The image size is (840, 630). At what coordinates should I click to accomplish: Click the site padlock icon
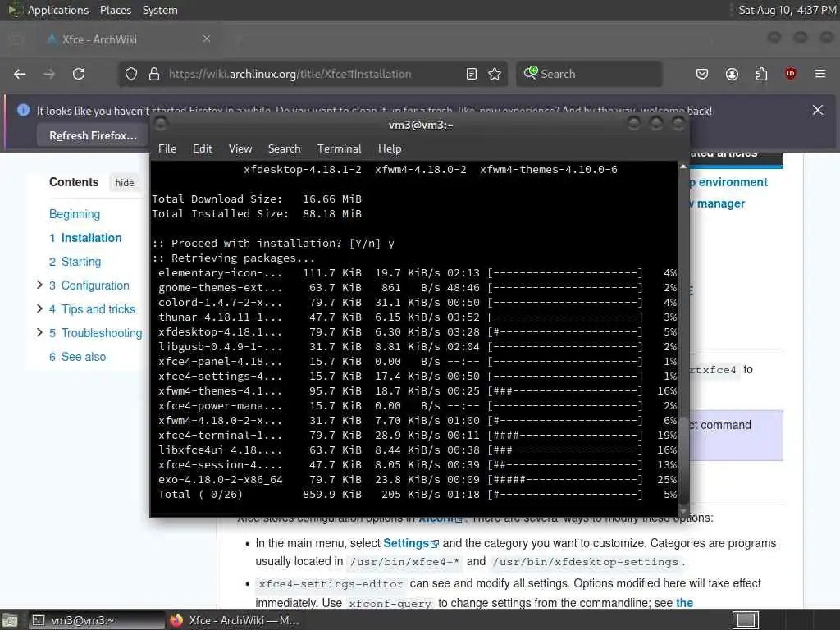pyautogui.click(x=154, y=74)
